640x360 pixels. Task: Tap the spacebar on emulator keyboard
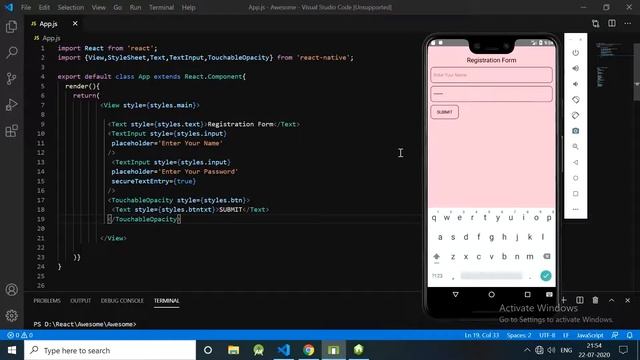pyautogui.click(x=491, y=276)
